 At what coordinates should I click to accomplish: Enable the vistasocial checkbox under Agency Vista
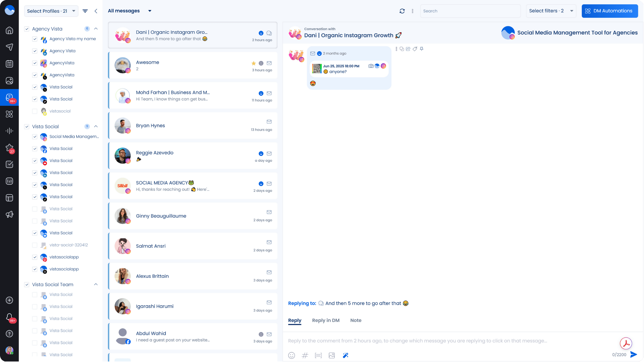pyautogui.click(x=35, y=111)
